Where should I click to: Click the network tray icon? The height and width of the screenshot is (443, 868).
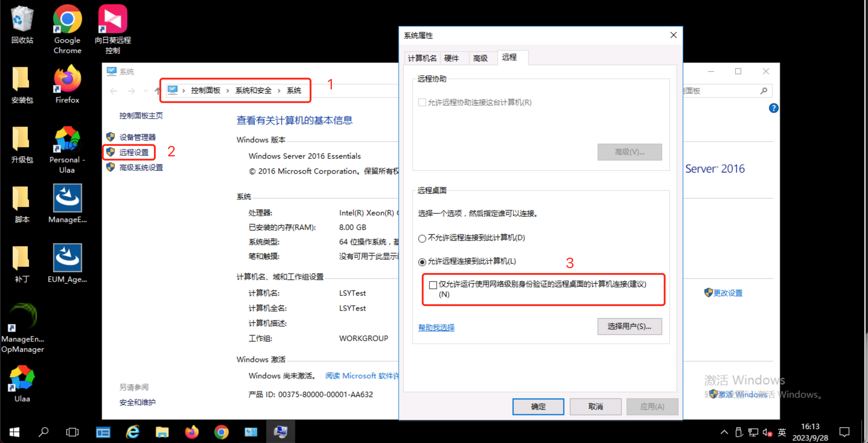[x=753, y=432]
